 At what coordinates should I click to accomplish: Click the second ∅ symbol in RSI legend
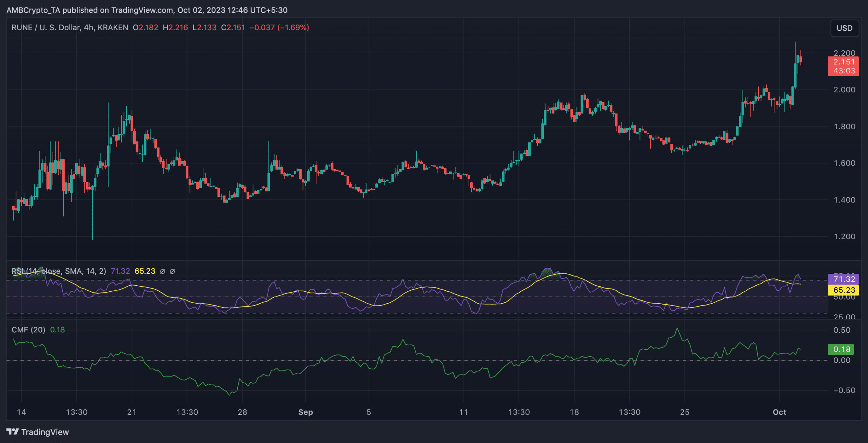click(172, 271)
